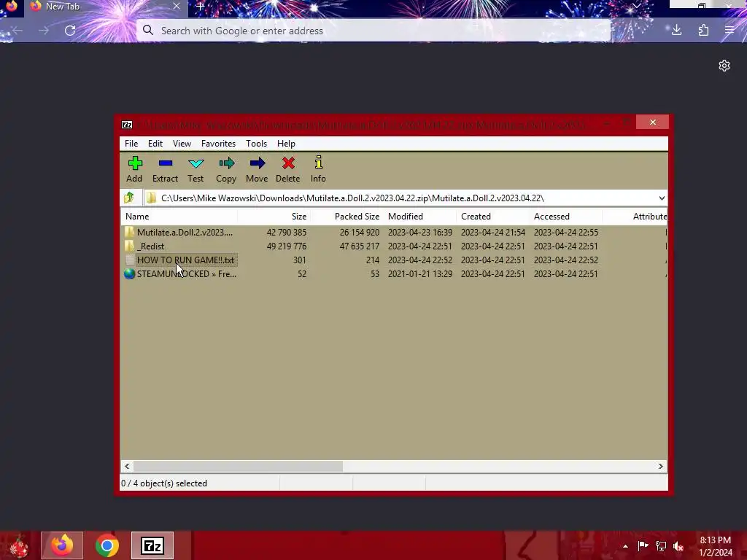
Task: Click the status text '0 / 4 object(s) selected'
Action: pyautogui.click(x=164, y=483)
